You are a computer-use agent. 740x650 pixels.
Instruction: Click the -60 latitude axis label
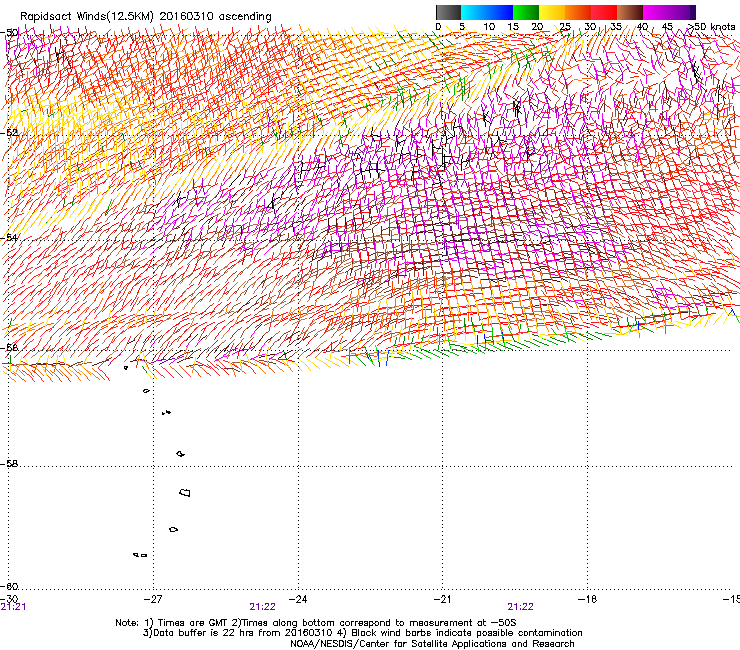click(9, 586)
